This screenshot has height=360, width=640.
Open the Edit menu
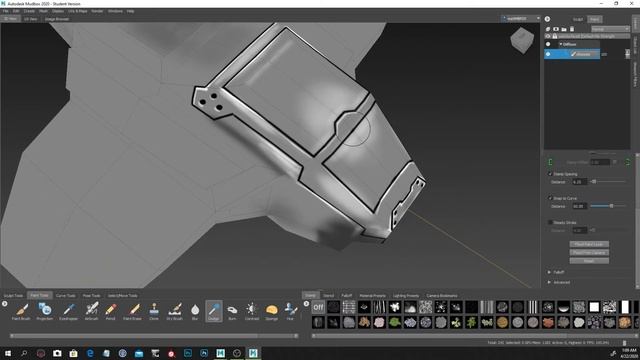[16, 11]
